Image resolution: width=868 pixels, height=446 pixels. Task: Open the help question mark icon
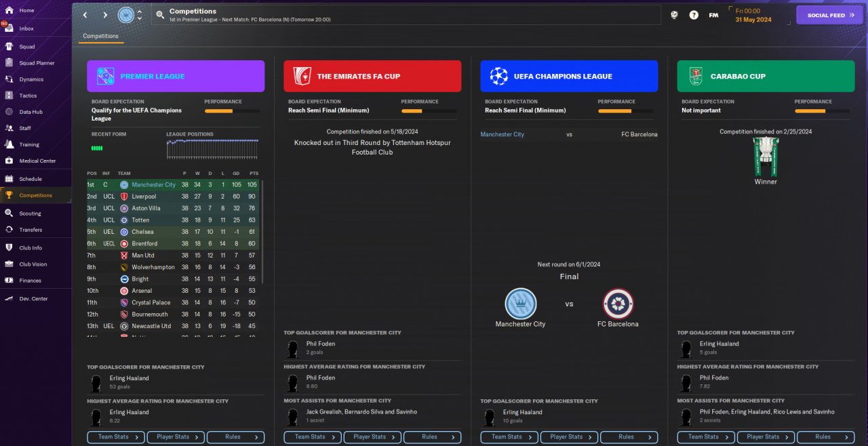coord(694,15)
